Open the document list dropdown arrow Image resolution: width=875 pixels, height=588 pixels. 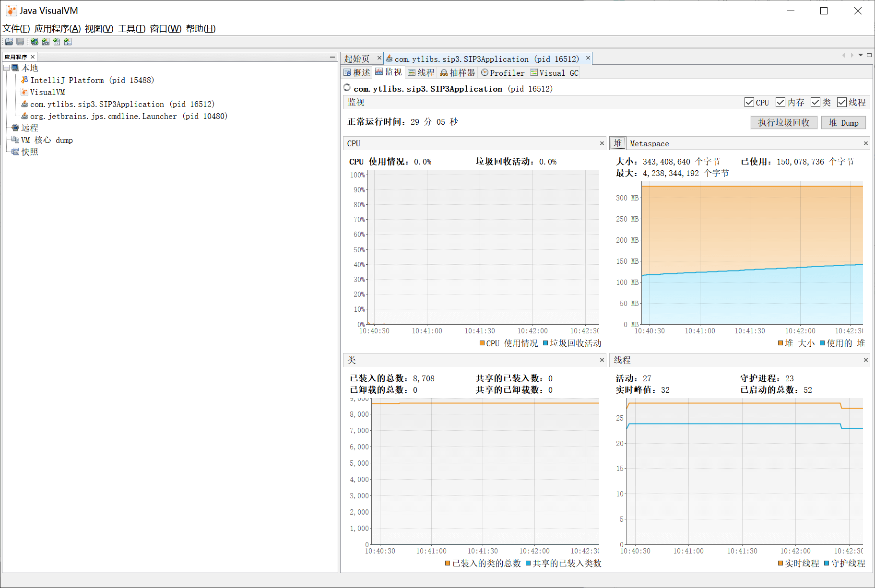point(861,55)
